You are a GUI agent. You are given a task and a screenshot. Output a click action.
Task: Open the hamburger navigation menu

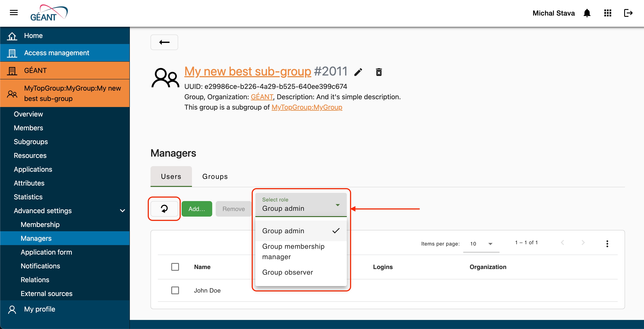[14, 13]
